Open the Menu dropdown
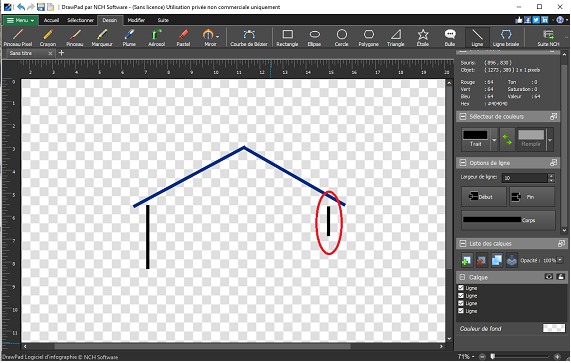 point(21,20)
